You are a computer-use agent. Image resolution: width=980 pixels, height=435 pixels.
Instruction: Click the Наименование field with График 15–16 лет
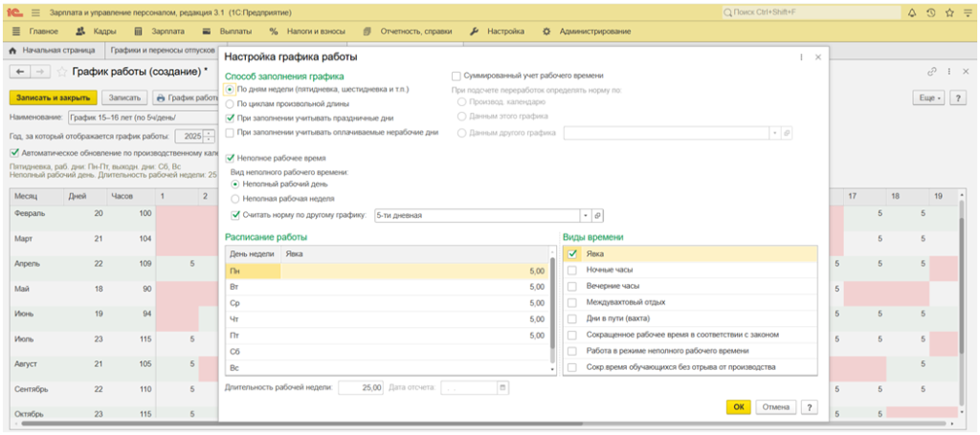pos(142,118)
